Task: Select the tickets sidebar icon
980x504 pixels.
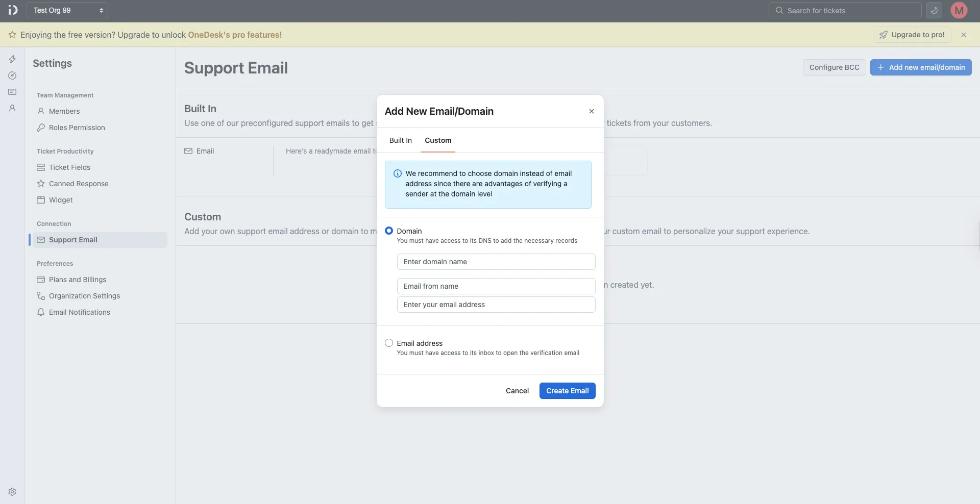Action: [12, 91]
